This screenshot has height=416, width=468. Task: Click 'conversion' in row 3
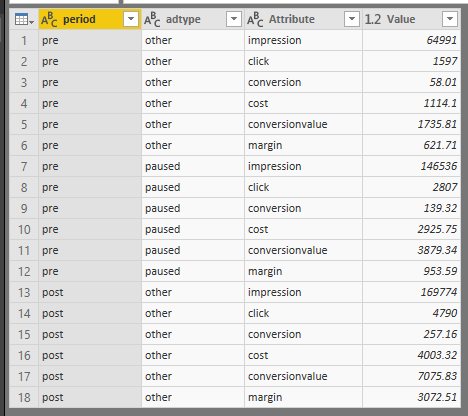click(x=275, y=82)
